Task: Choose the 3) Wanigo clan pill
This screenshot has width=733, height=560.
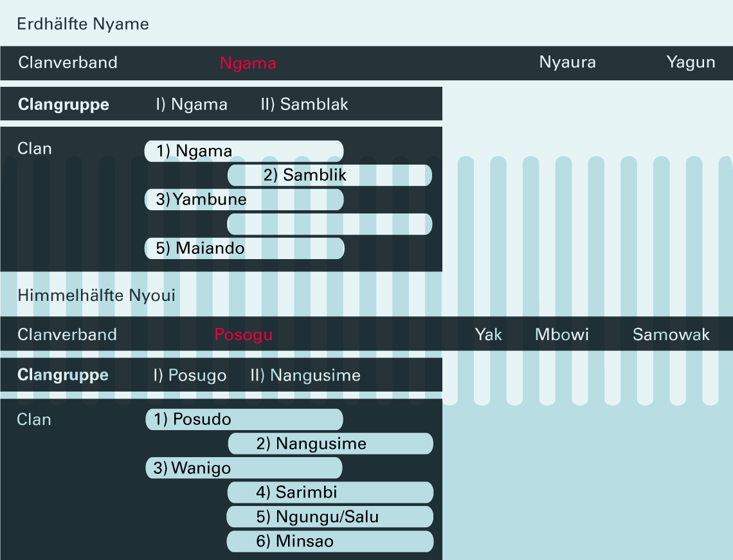Action: tap(244, 468)
